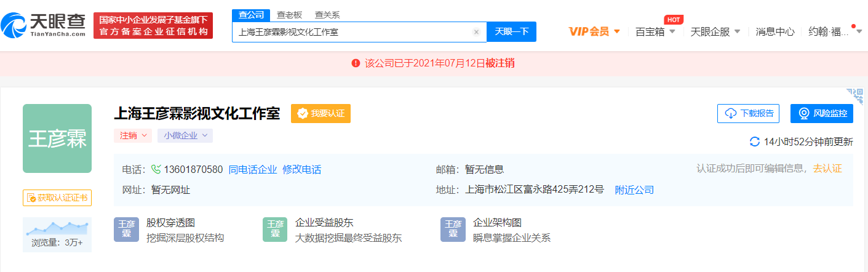Click the view-count trend chart
Screen dimensions: 868x272
pyautogui.click(x=57, y=228)
